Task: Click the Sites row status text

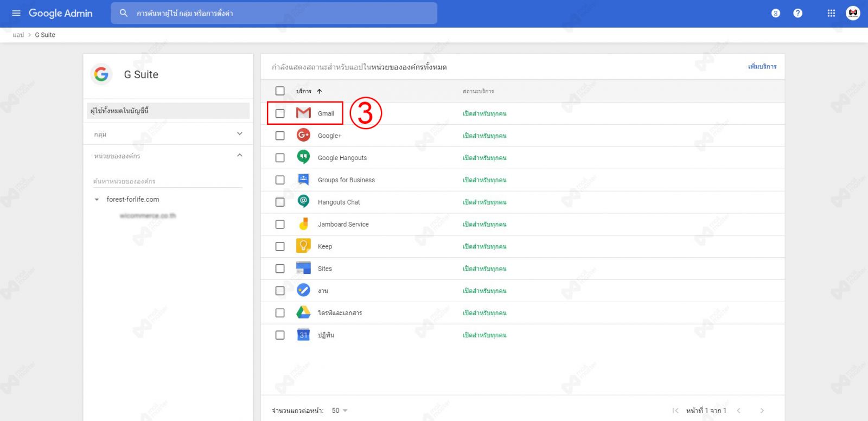Action: [484, 269]
